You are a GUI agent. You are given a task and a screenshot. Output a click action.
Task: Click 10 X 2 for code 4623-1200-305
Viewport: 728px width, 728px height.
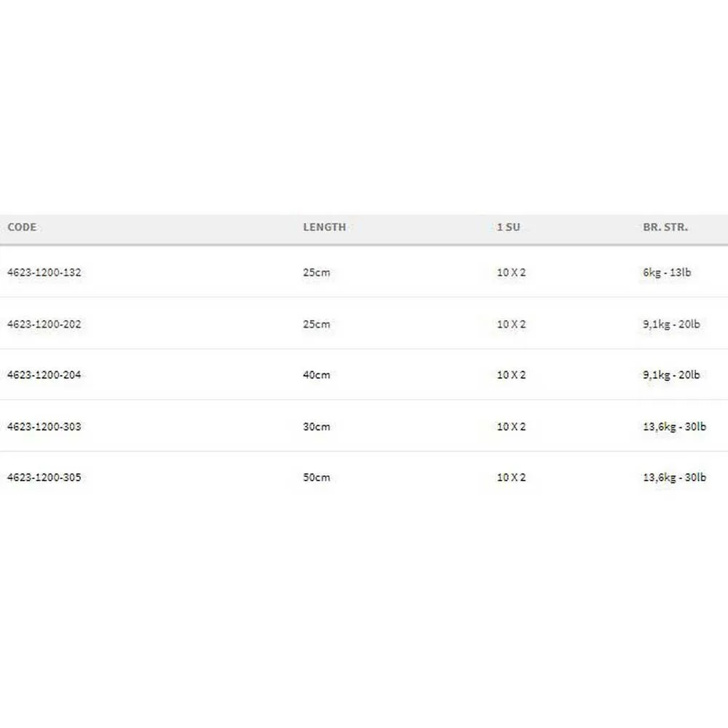pyautogui.click(x=511, y=478)
